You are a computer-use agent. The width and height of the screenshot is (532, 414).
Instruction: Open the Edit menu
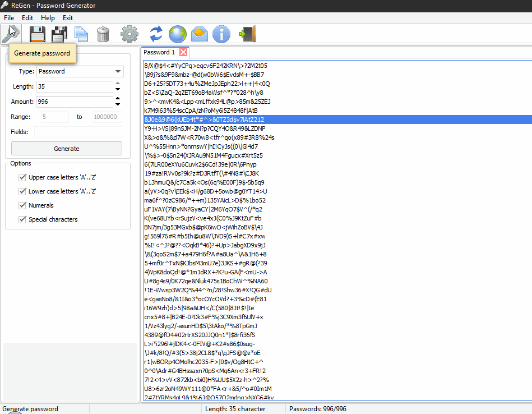point(27,18)
